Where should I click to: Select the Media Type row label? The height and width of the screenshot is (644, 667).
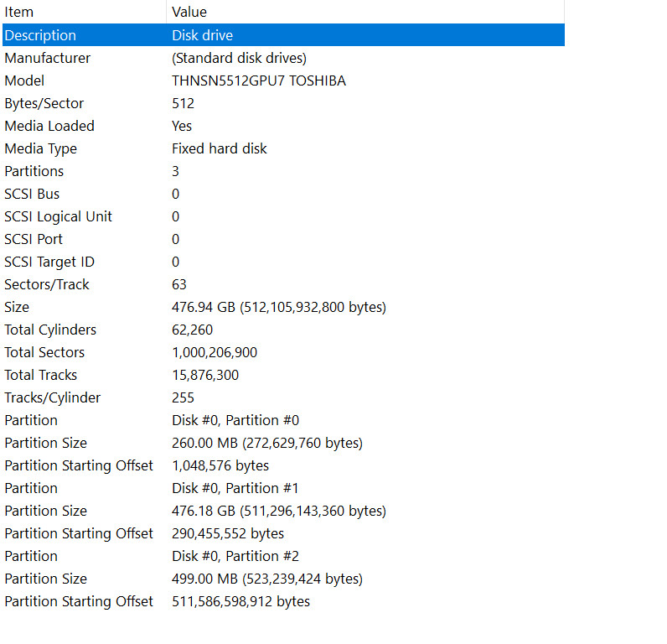point(41,148)
